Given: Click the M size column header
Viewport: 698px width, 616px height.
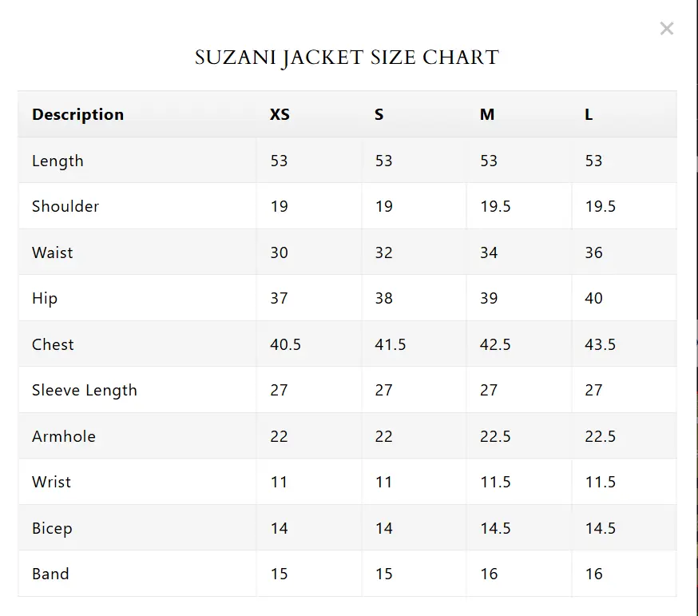Looking at the screenshot, I should click(x=487, y=114).
